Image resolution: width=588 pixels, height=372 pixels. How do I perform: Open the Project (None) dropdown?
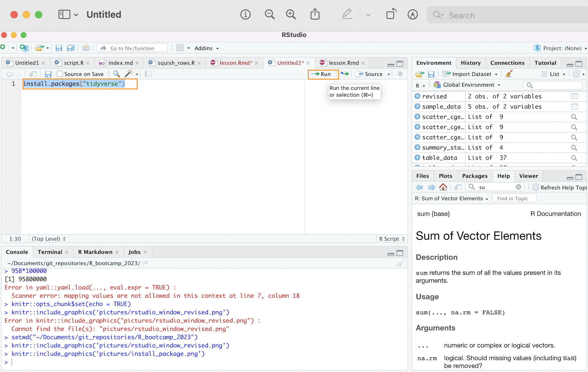click(560, 48)
